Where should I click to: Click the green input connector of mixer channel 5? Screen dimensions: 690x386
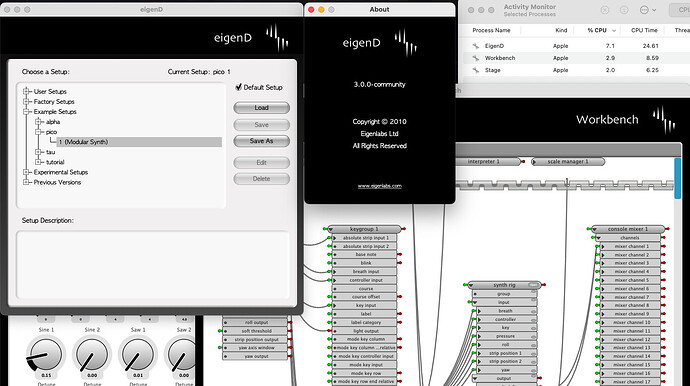[598, 280]
